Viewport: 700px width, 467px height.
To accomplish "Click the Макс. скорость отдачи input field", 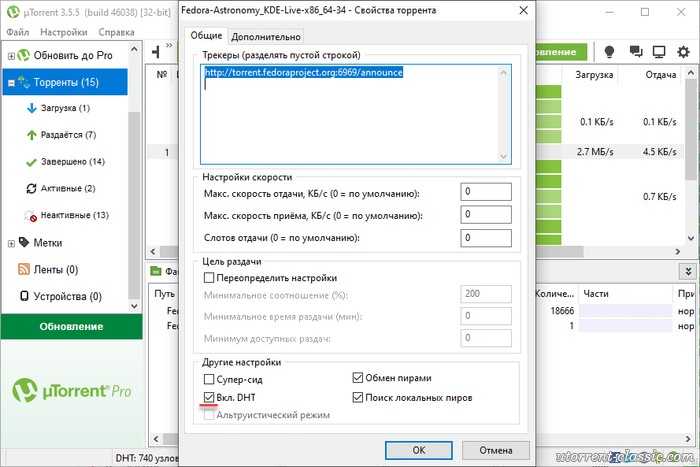I will pyautogui.click(x=486, y=192).
